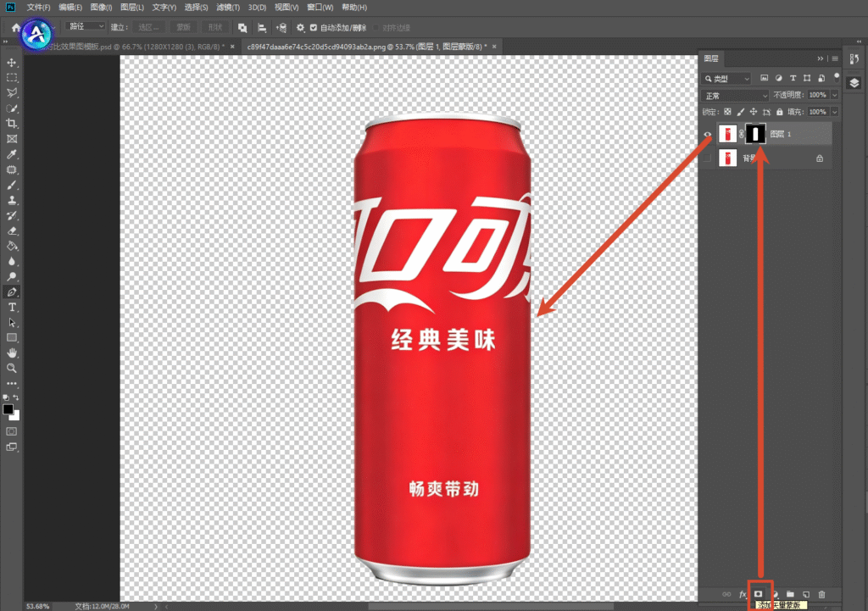This screenshot has width=868, height=611.
Task: Click the Path alignment icon in options bar
Action: click(x=262, y=28)
